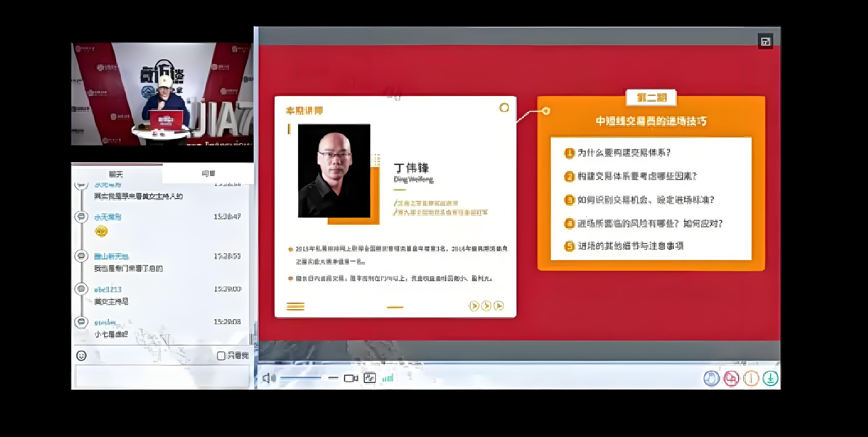Screen dimensions: 868x437
Task: Click the third arrow icon on slide
Action: (x=499, y=306)
